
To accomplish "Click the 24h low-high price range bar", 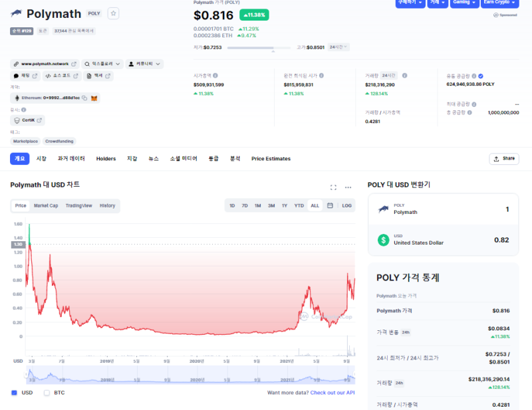I will pos(259,48).
